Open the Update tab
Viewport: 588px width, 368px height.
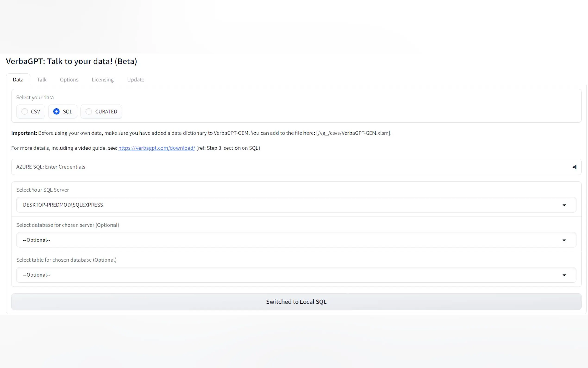[x=135, y=79]
